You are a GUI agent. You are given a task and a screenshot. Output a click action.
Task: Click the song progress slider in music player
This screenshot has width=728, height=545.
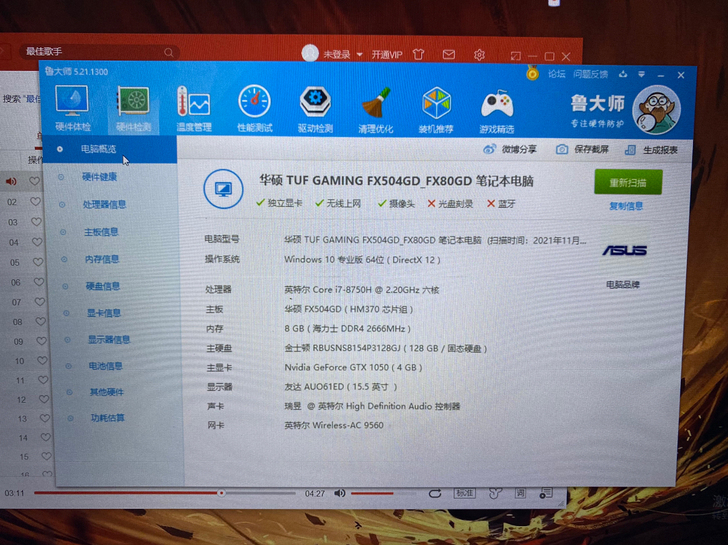[x=165, y=493]
